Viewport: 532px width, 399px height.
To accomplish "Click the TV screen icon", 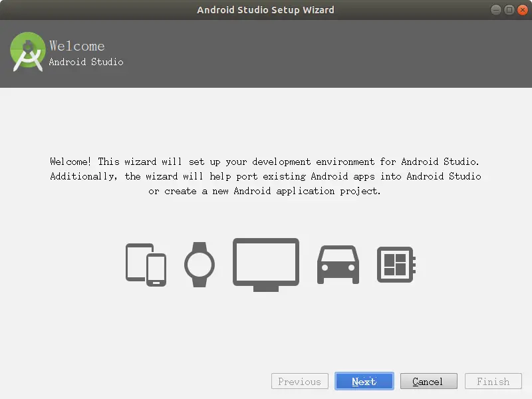I will pyautogui.click(x=266, y=265).
